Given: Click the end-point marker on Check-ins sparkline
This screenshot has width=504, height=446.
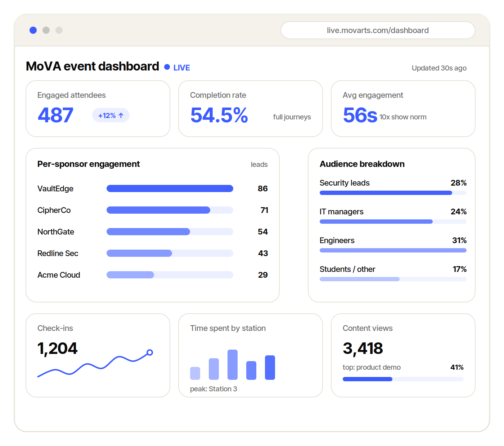Looking at the screenshot, I should (x=150, y=352).
